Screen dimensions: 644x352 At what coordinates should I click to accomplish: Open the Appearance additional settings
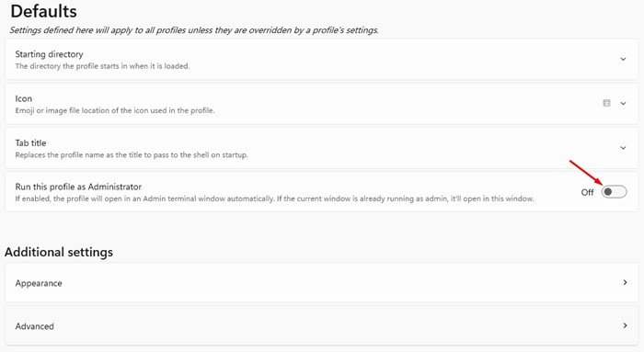click(322, 283)
